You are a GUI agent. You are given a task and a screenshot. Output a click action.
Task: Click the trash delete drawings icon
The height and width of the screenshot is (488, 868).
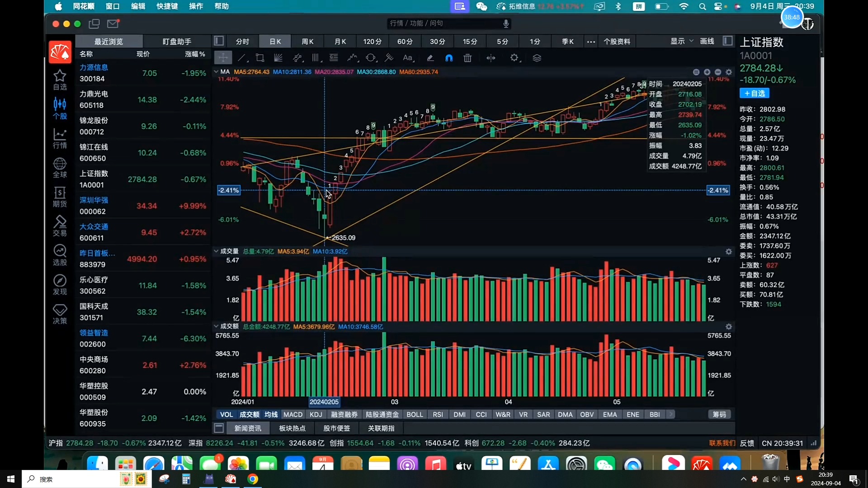[x=468, y=58]
